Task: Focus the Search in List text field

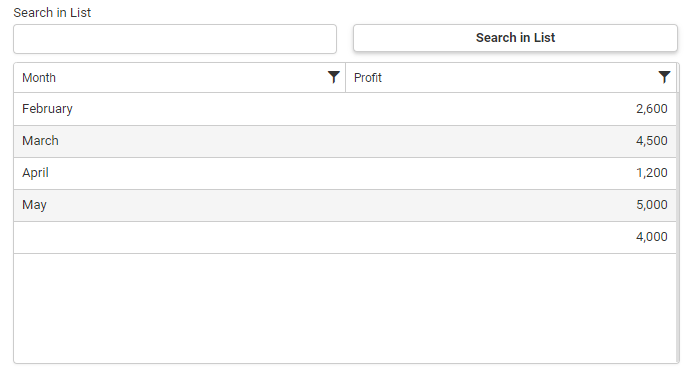Action: pyautogui.click(x=175, y=39)
